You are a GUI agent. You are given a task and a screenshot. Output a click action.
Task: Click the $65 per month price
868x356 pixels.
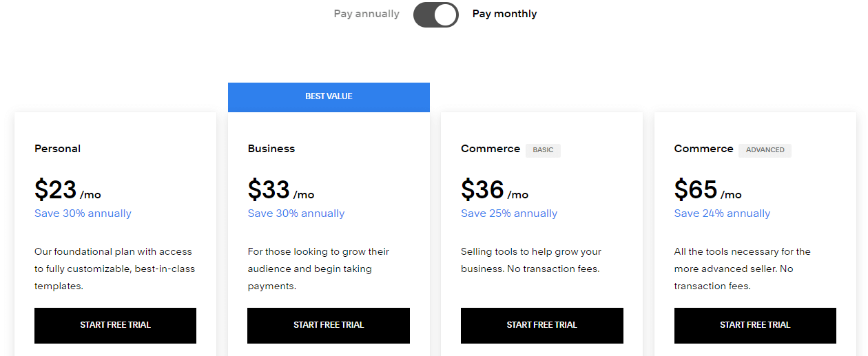707,189
